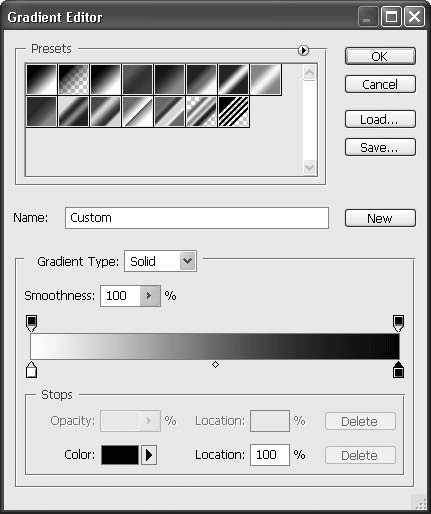Choose the first preset gradient thumbnail
This screenshot has width=431, height=514.
[41, 79]
